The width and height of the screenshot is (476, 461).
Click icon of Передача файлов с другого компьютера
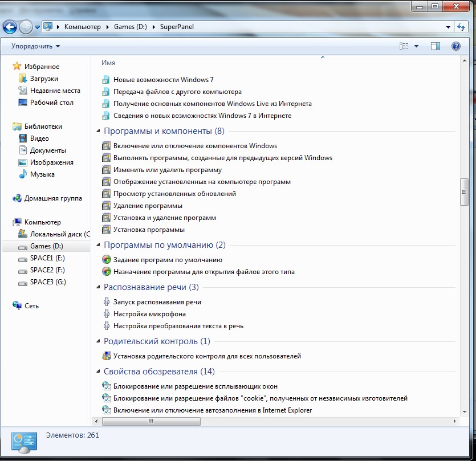(x=105, y=92)
